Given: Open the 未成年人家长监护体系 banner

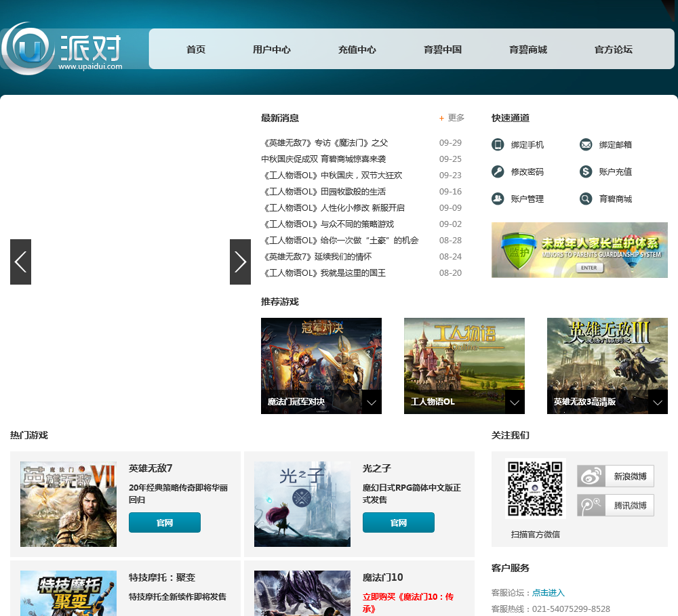Looking at the screenshot, I should click(x=580, y=250).
